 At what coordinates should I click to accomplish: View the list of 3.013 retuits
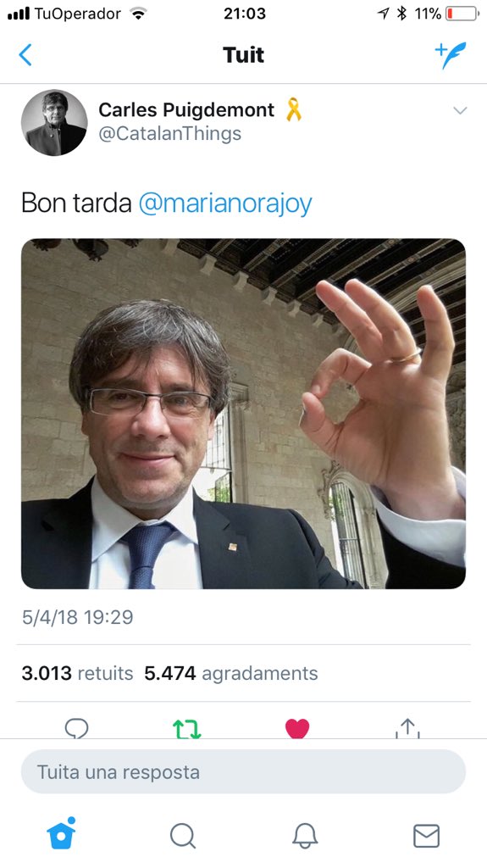pyautogui.click(x=77, y=673)
